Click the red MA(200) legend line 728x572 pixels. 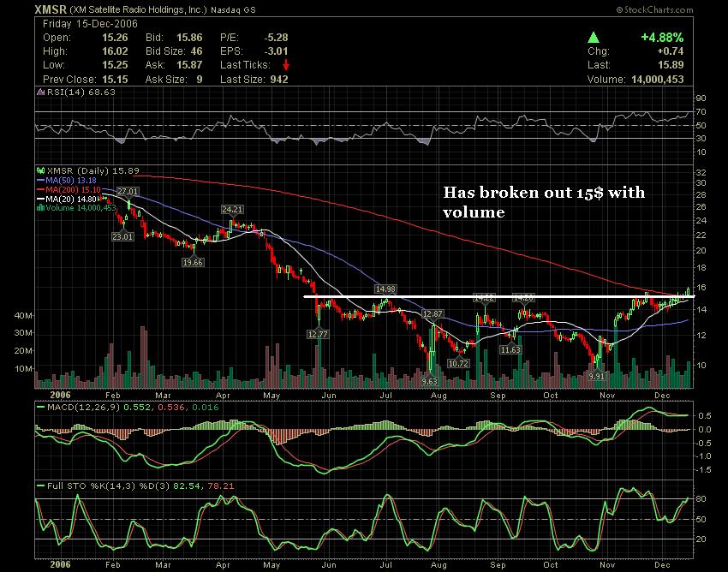point(40,189)
